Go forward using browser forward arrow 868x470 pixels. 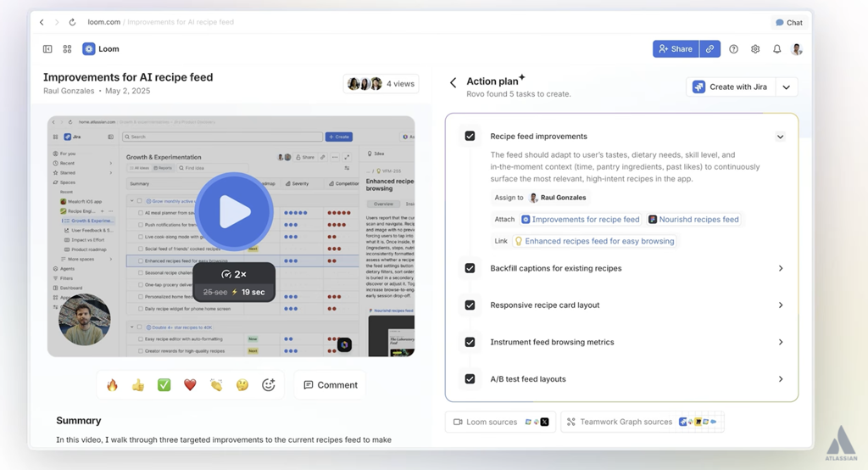pos(57,22)
